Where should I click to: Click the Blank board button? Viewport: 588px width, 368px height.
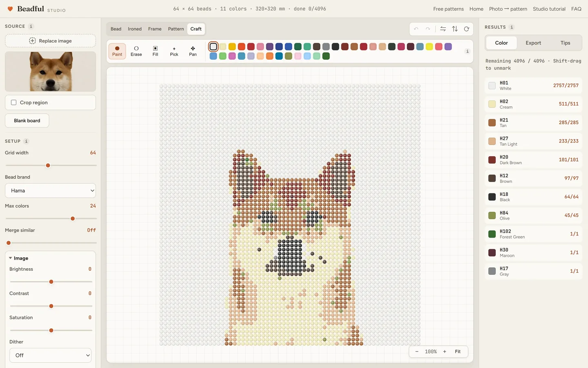pyautogui.click(x=27, y=121)
